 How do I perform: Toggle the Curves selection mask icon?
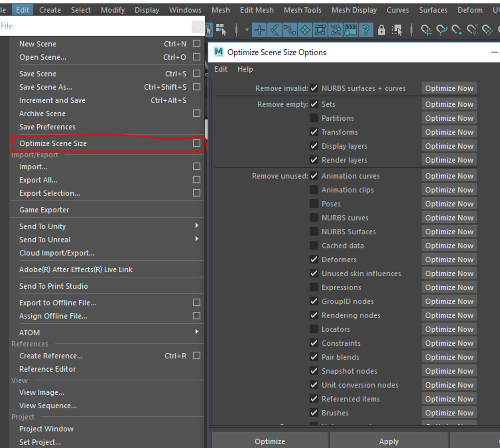pyautogui.click(x=290, y=30)
